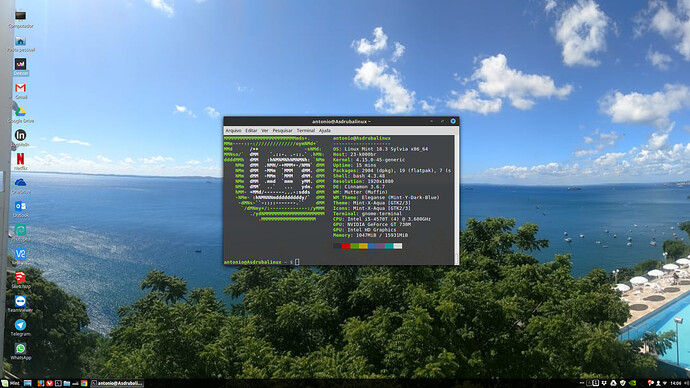Image resolution: width=690 pixels, height=388 pixels.
Task: Click the 'GPU: NVIDIA GeForce GT 730M' line
Action: (x=372, y=224)
